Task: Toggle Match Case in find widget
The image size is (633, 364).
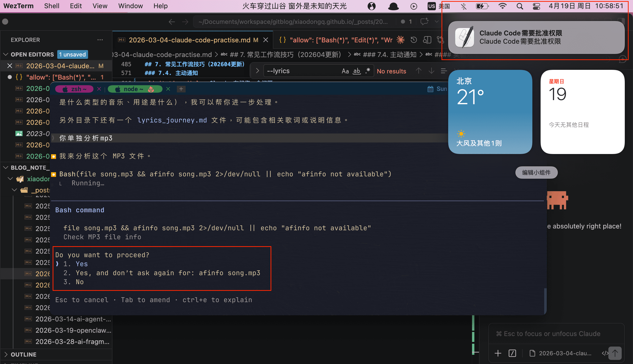Action: click(345, 71)
